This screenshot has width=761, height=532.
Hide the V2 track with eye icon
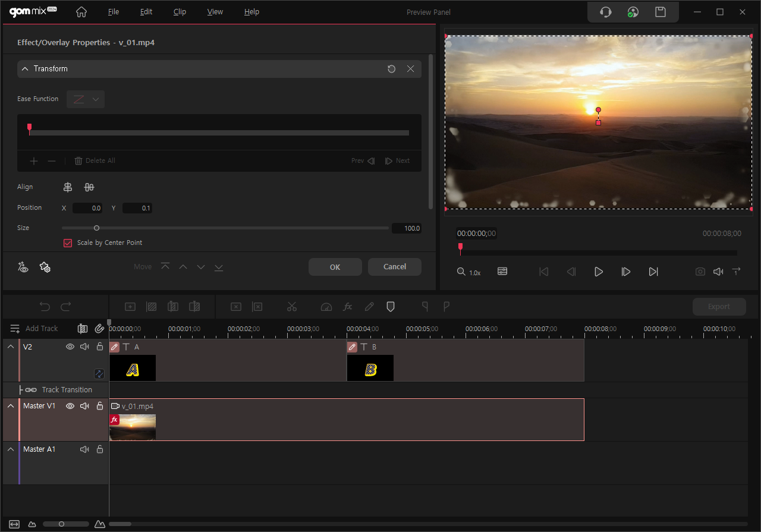(70, 347)
